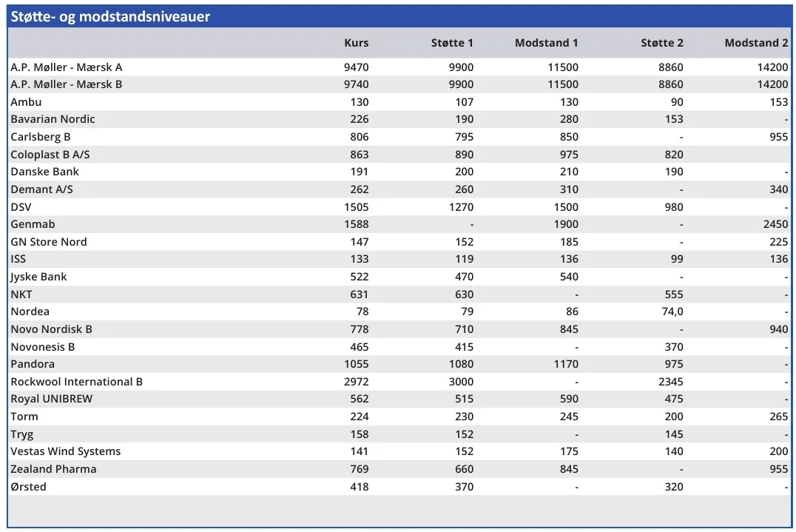Viewport: 796px width, 532px height.
Task: Click Torm's Modstand 2 value 265
Action: (778, 417)
